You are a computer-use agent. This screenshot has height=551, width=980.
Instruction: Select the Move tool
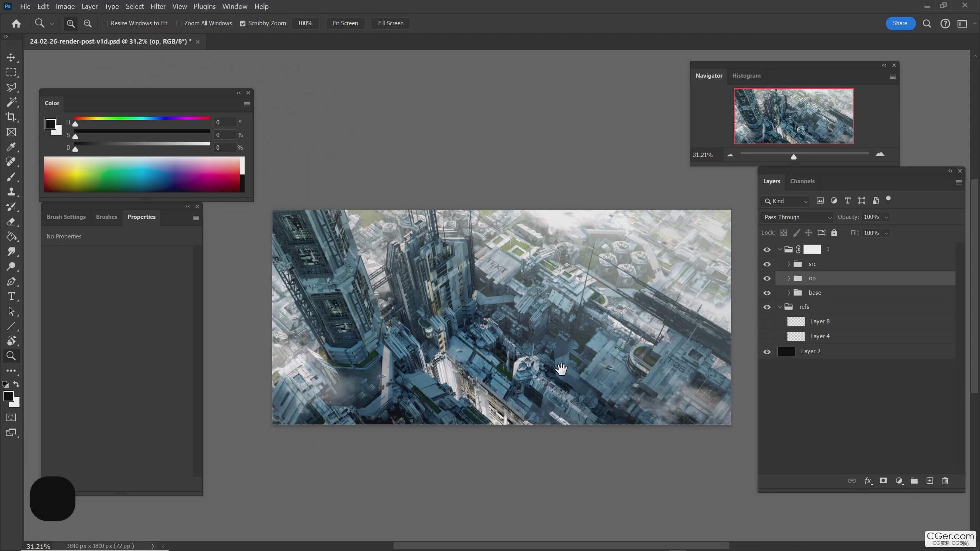[11, 57]
